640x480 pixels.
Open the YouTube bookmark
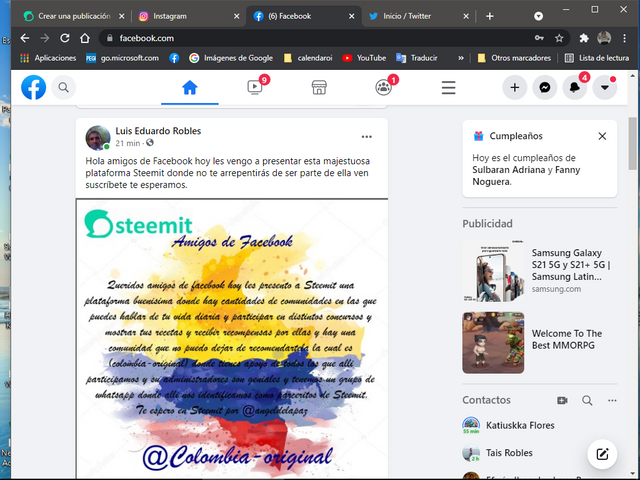364,58
